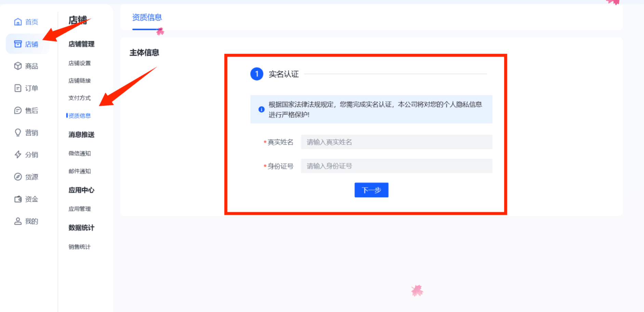Open 店铺链接 submenu item

point(79,81)
